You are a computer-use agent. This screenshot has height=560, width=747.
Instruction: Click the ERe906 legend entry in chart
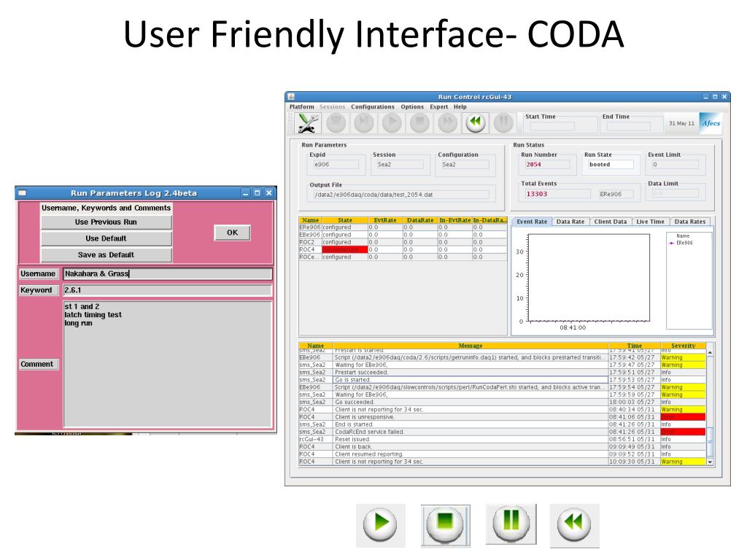coord(681,243)
